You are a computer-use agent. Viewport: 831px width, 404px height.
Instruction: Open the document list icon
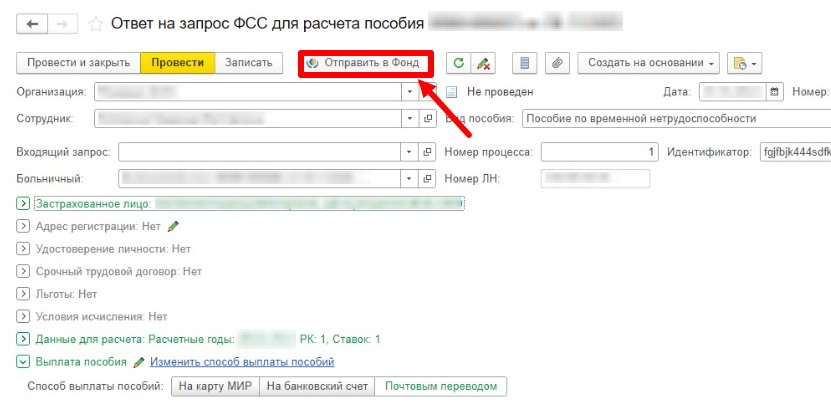525,63
